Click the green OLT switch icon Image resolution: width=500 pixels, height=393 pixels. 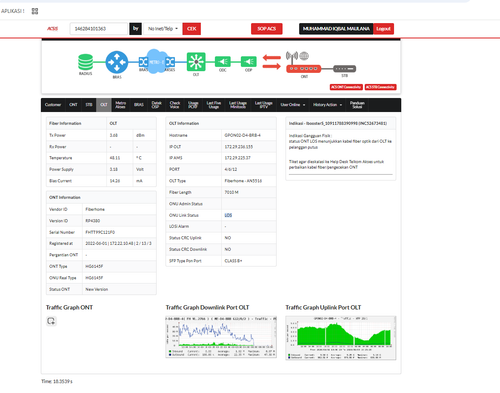[196, 62]
